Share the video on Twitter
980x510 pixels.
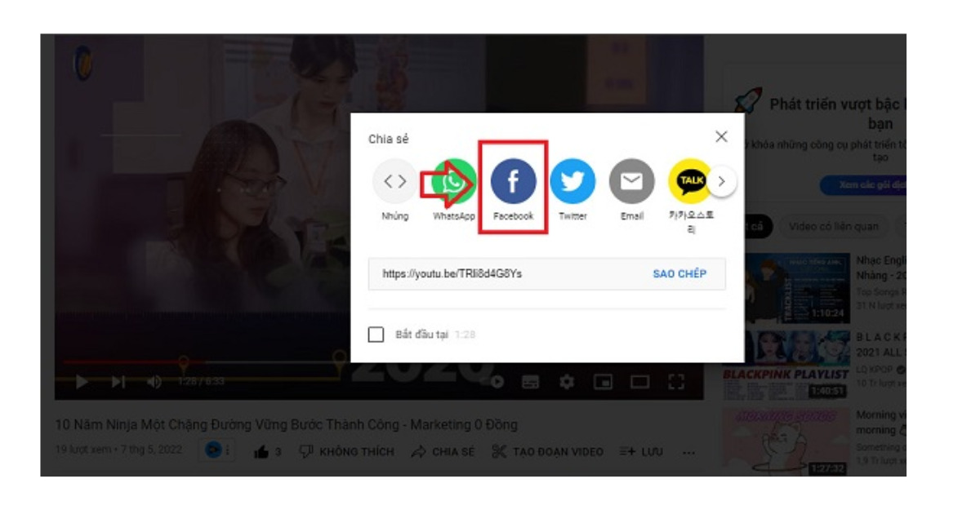[x=572, y=182]
